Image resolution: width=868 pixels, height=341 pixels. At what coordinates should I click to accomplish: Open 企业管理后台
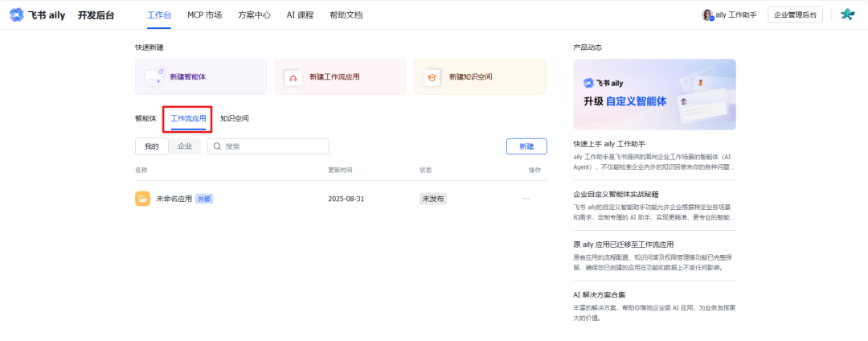pos(795,15)
